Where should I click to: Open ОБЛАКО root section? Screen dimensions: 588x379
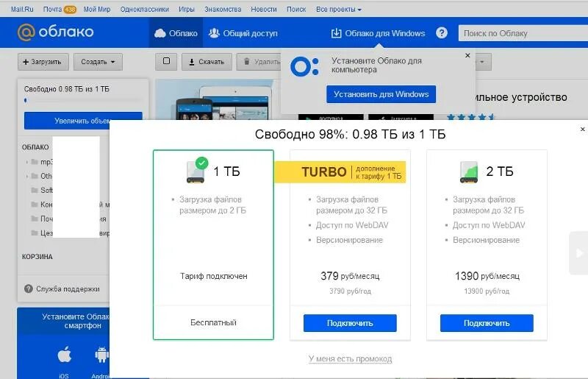pos(35,147)
